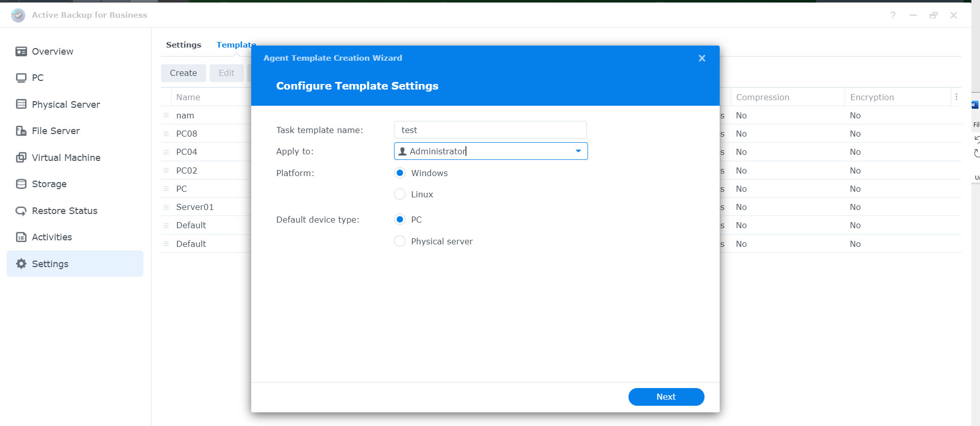
Task: Click drag handle icon of nam row
Action: click(x=166, y=115)
